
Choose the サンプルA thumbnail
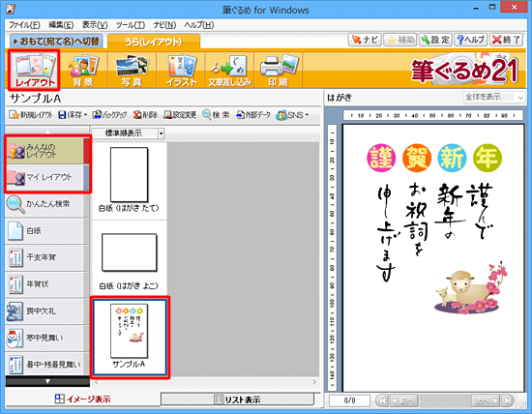[x=130, y=337]
